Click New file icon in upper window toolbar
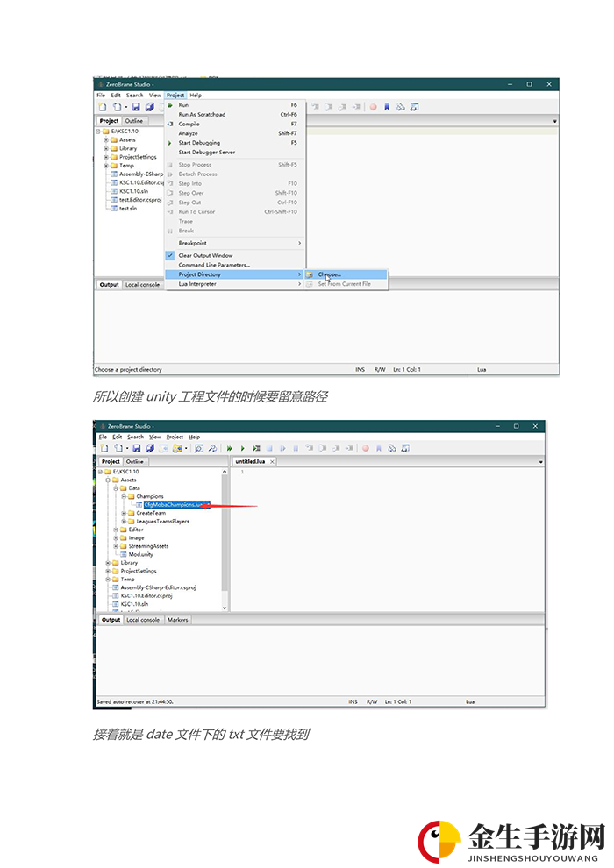Image resolution: width=614 pixels, height=868 pixels. 103,107
